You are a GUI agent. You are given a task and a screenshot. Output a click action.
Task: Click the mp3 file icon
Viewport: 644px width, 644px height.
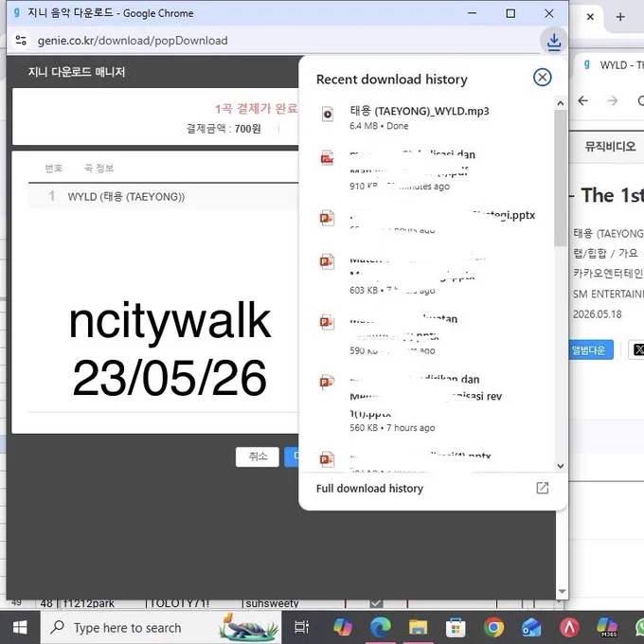(328, 114)
